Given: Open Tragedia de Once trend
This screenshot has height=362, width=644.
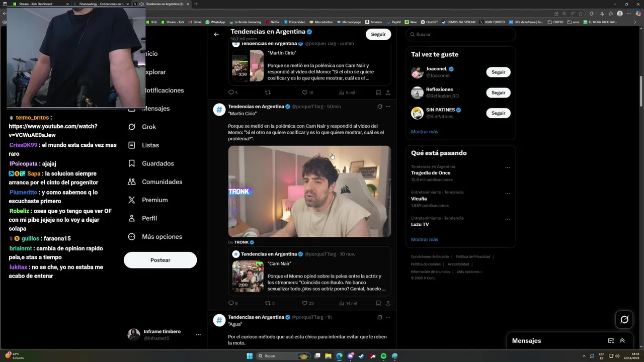Looking at the screenshot, I should (x=461, y=173).
